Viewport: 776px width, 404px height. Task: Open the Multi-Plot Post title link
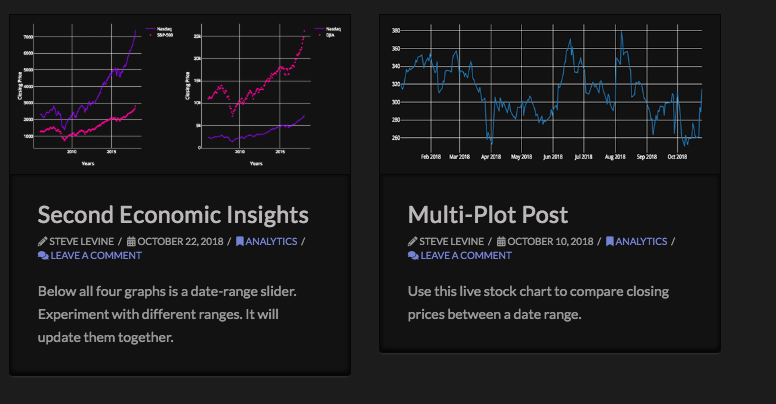click(x=488, y=214)
